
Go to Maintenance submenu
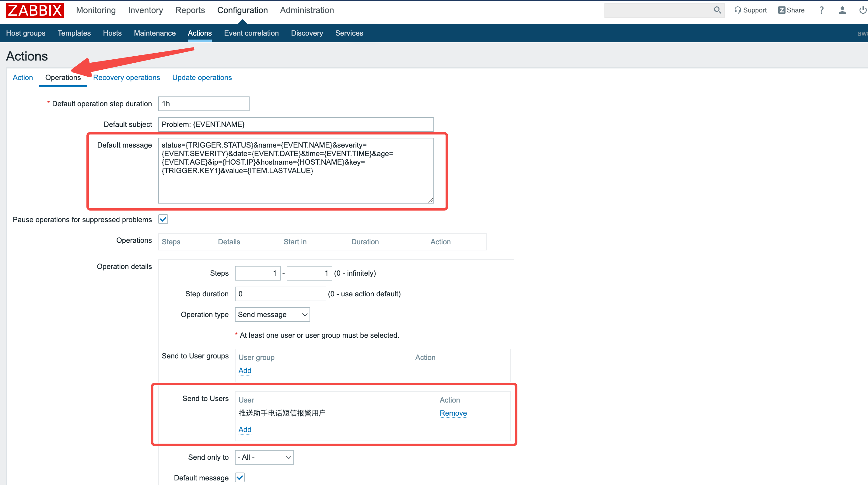[155, 33]
